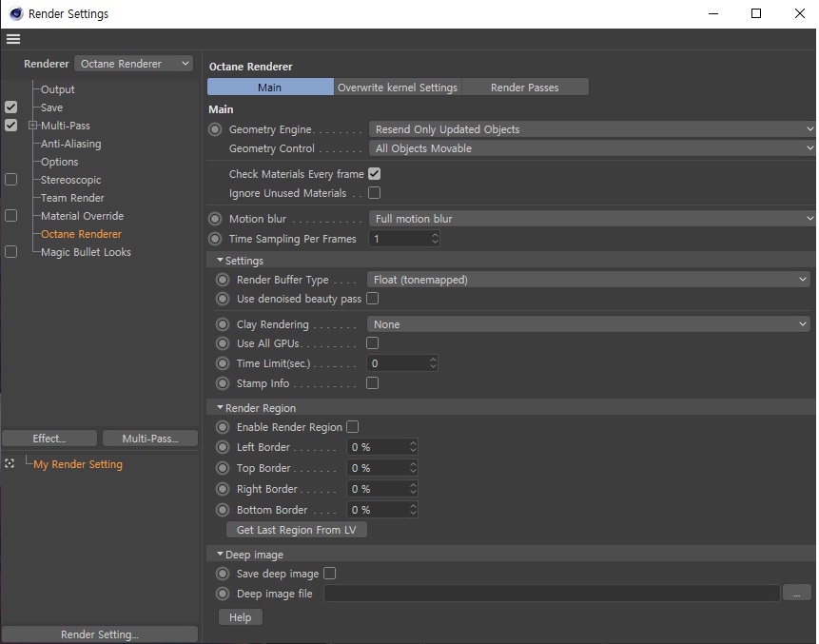
Task: Tick Ignore Unused Materials checkbox
Action: click(x=375, y=193)
